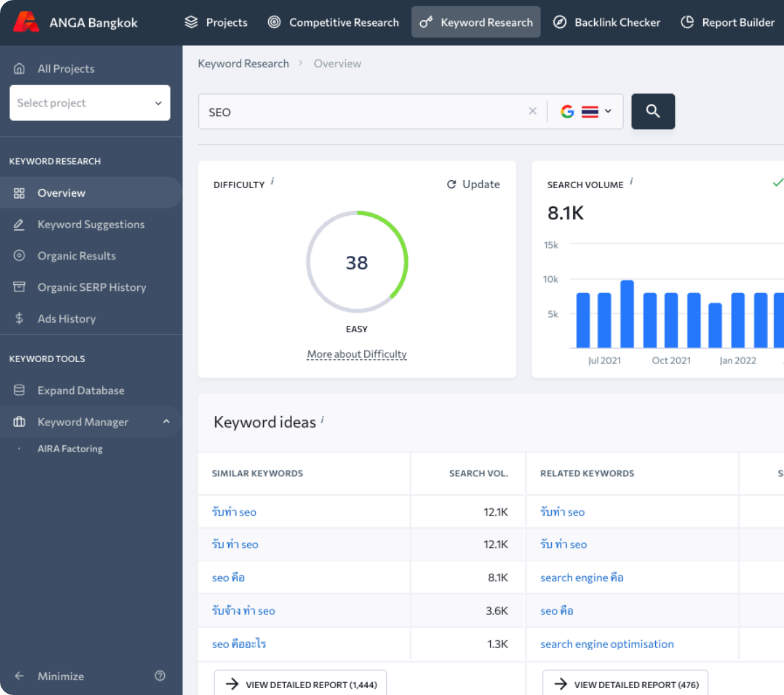
Task: Click the Keyword ideas info icon
Action: (323, 419)
